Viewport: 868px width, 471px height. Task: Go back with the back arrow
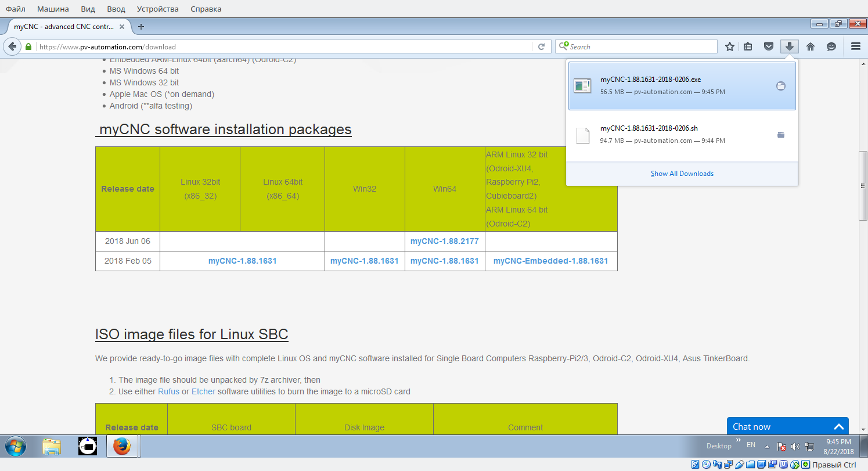tap(12, 46)
